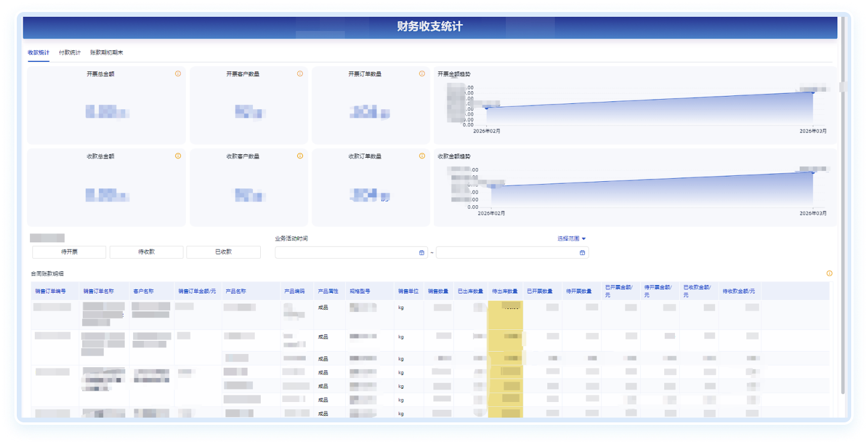Click info icon on 开票总金额 card

point(178,74)
